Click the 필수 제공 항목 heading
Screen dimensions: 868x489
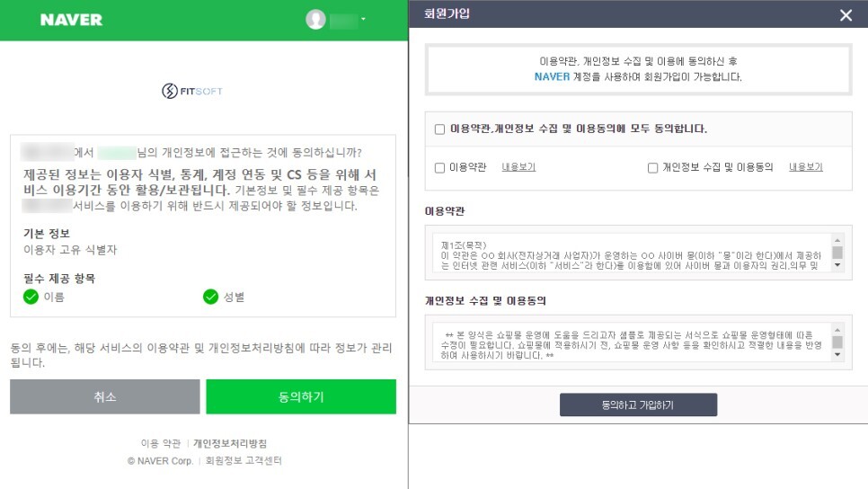pos(59,278)
